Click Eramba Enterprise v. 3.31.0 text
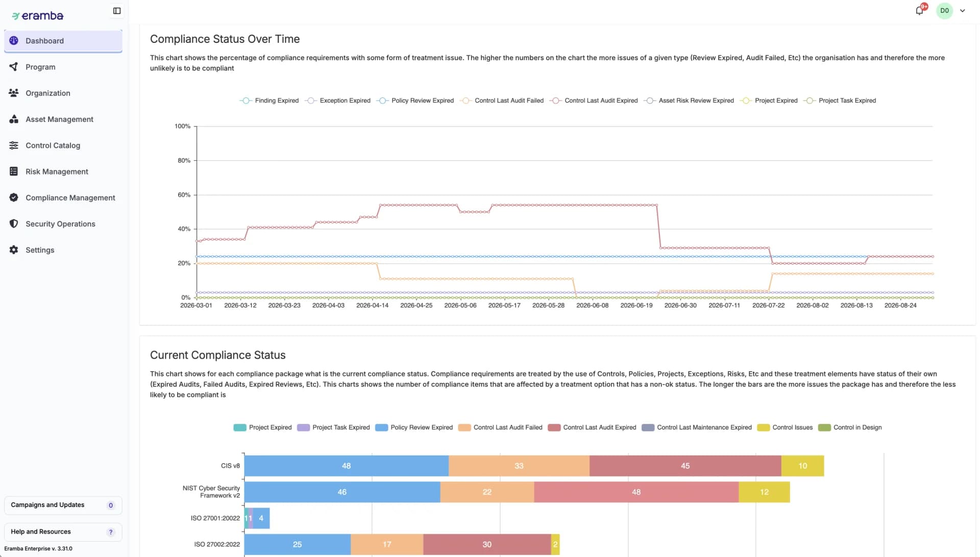 [x=38, y=549]
